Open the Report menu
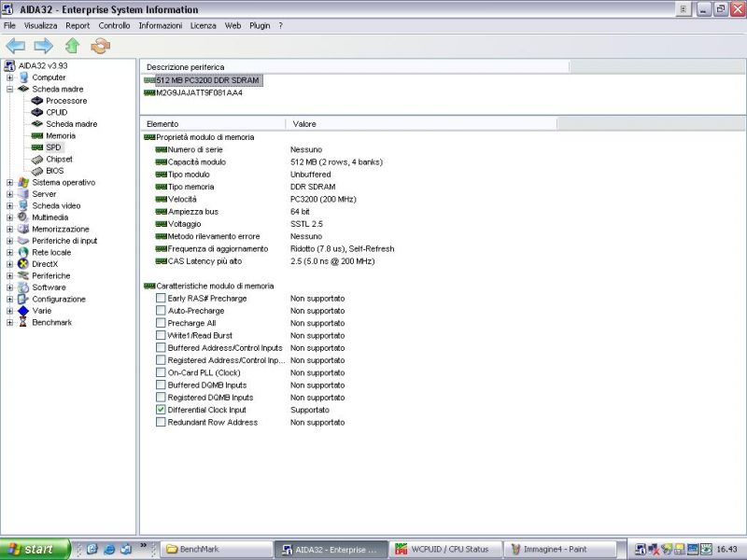 78,26
